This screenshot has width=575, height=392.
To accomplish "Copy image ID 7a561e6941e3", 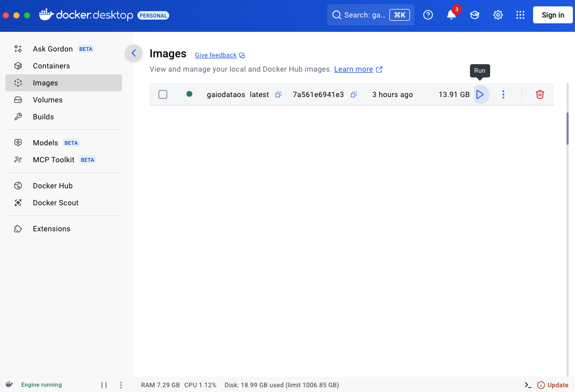I will 353,94.
